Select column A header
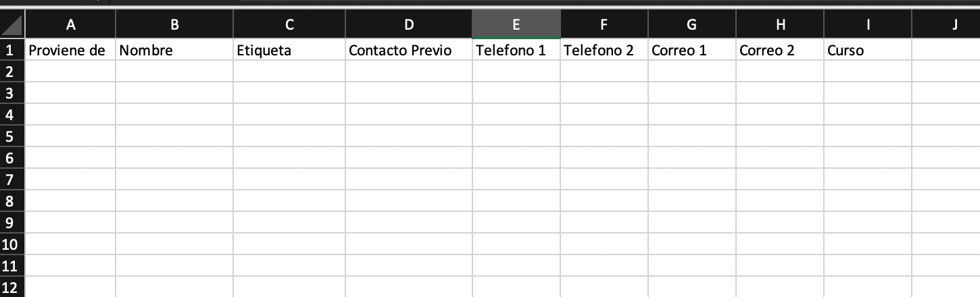The width and height of the screenshot is (980, 297). 70,25
